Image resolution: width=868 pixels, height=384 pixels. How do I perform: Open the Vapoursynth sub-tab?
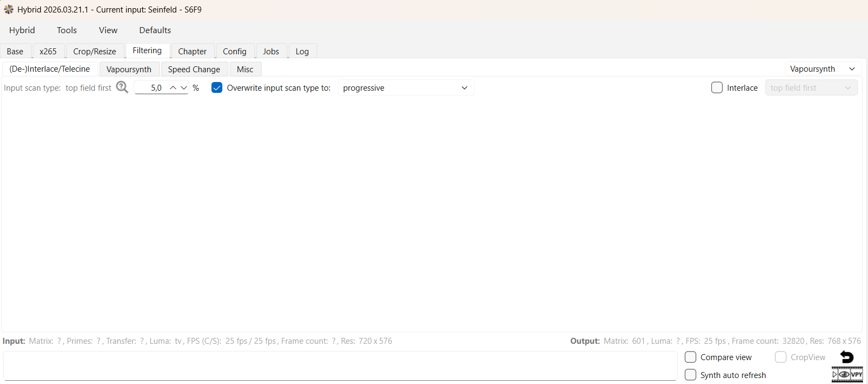click(x=129, y=70)
